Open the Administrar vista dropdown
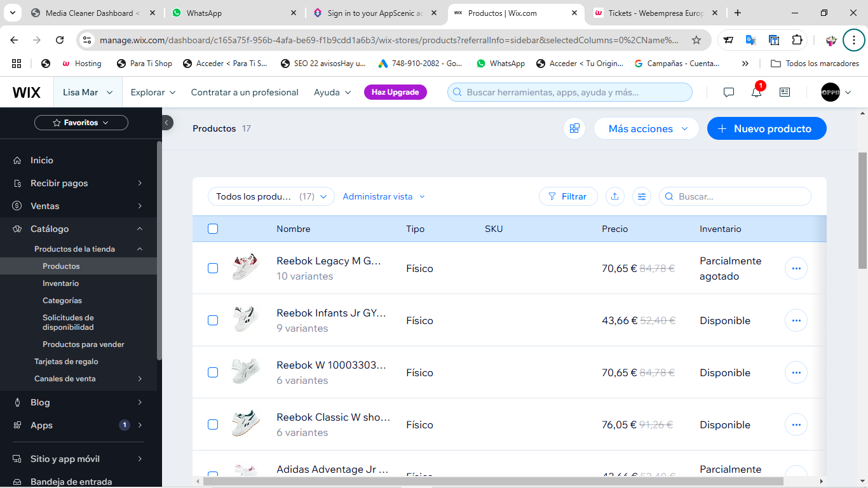 point(384,196)
